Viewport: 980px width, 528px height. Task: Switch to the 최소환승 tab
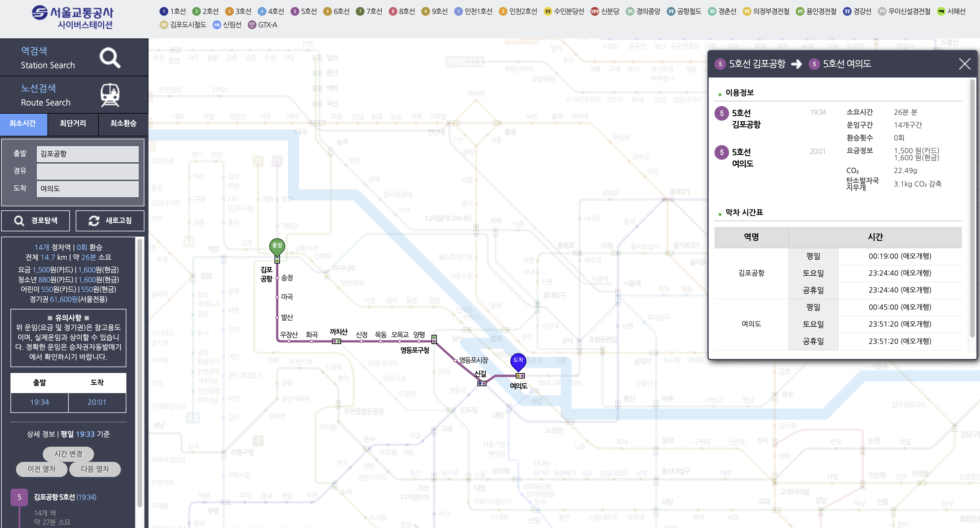(123, 123)
